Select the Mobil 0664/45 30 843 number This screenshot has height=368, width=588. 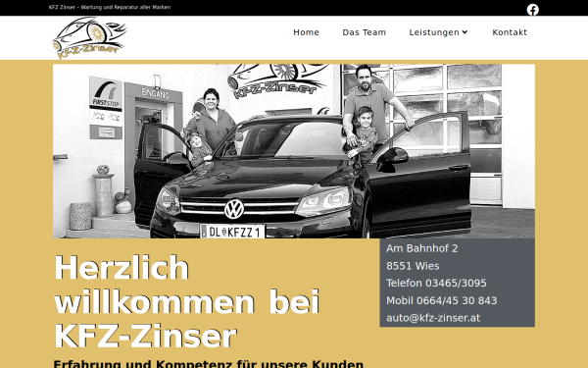pyautogui.click(x=442, y=300)
